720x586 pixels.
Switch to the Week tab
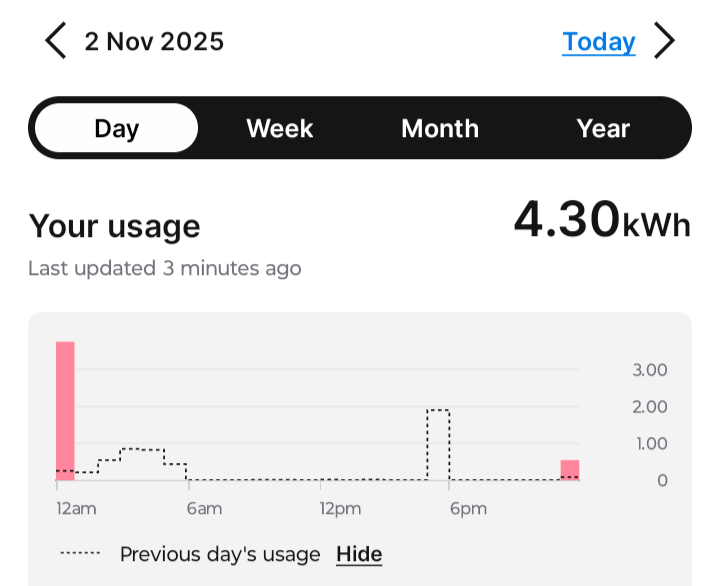coord(280,128)
